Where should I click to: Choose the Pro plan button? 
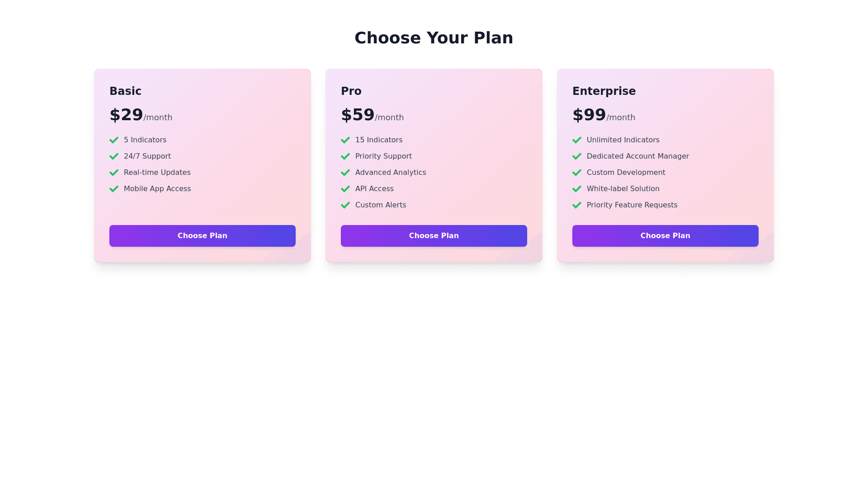coord(434,236)
